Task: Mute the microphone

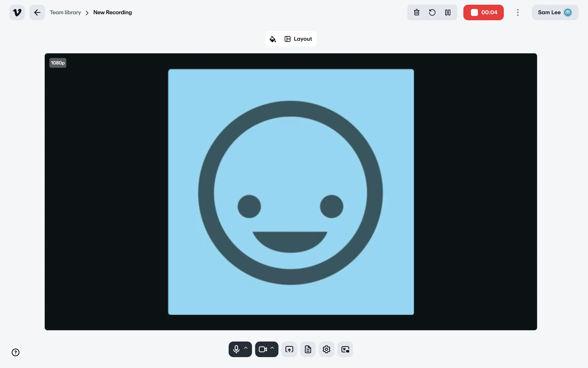Action: (x=236, y=349)
